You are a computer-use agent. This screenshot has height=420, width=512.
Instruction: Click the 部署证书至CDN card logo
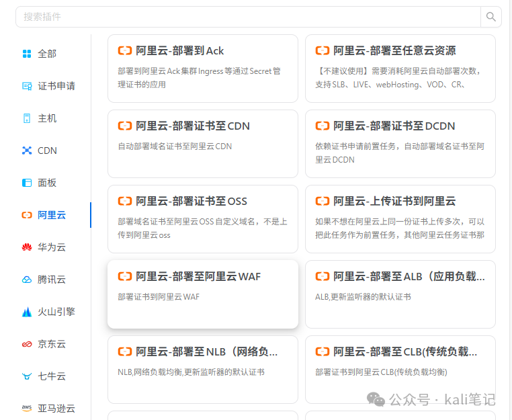(125, 126)
